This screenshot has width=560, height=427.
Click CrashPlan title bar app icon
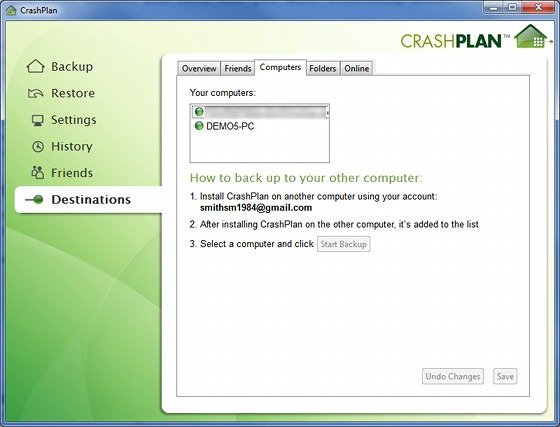tap(11, 10)
